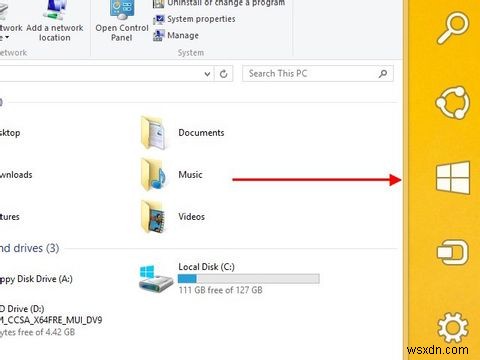
Task: Select the Music folder name
Action: coord(190,175)
